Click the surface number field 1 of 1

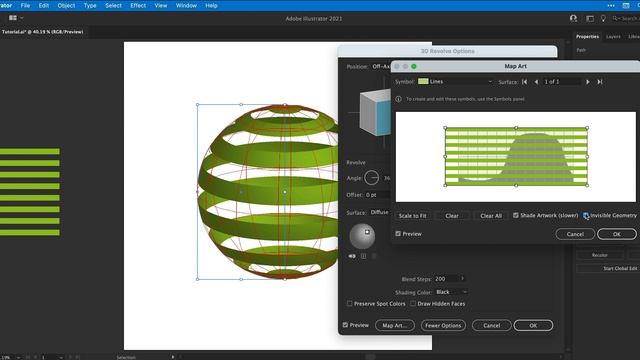[562, 82]
